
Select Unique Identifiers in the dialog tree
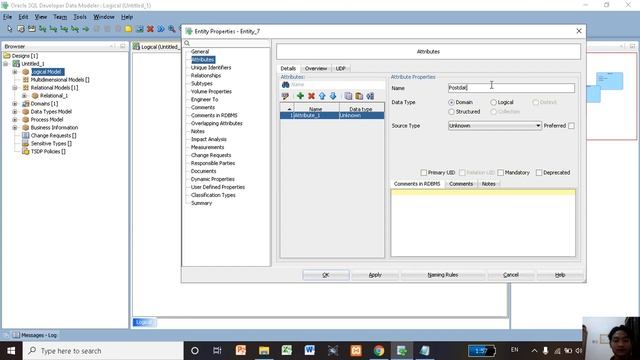coord(211,67)
